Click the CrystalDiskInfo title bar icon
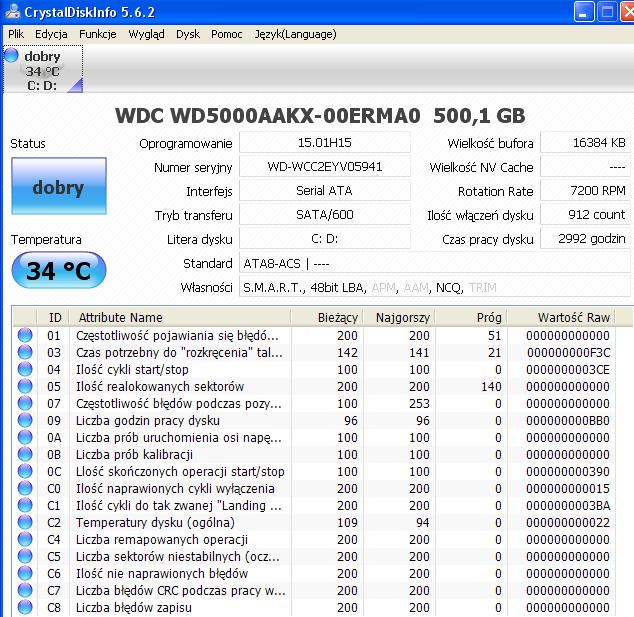The height and width of the screenshot is (617, 634). tap(12, 11)
